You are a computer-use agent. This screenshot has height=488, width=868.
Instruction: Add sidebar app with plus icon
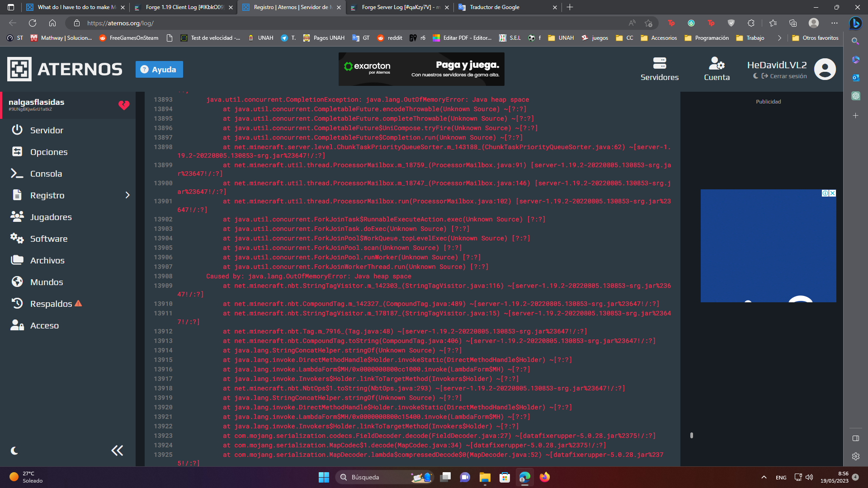[855, 116]
